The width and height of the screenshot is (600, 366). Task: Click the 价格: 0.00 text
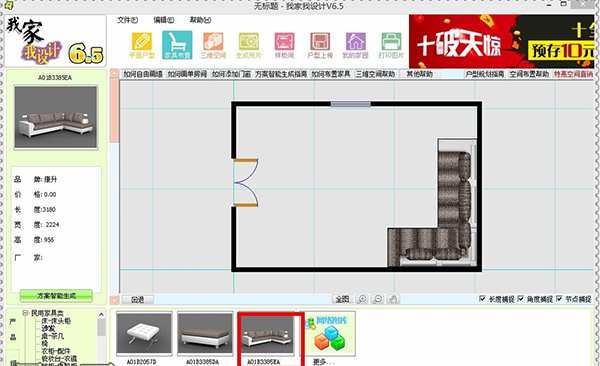coord(35,194)
